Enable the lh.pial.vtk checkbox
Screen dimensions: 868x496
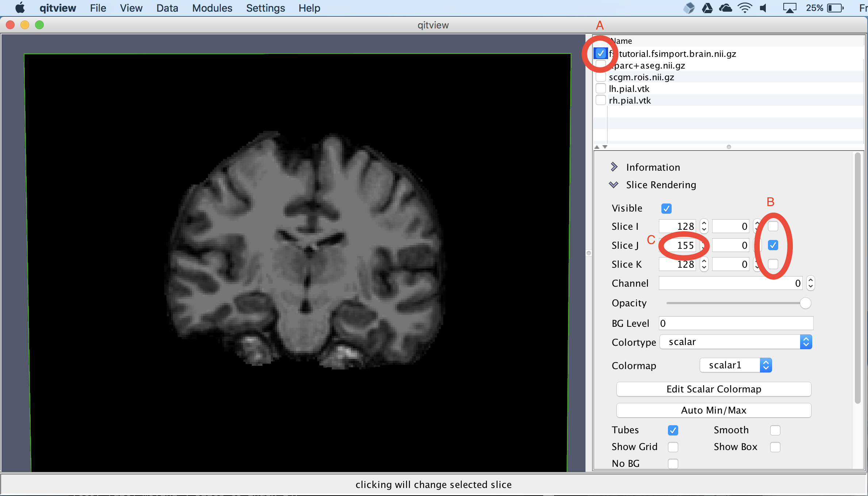(x=600, y=89)
